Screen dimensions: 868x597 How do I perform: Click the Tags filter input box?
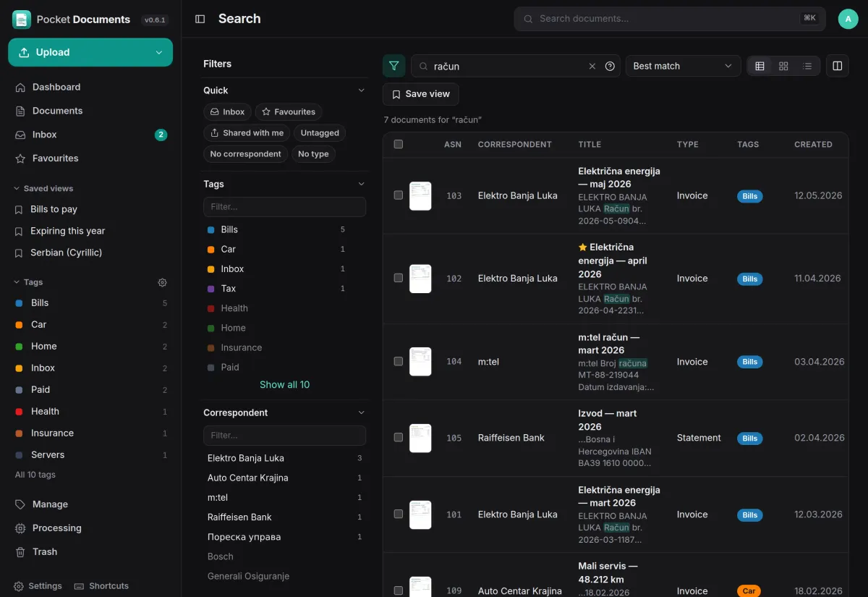pos(284,207)
